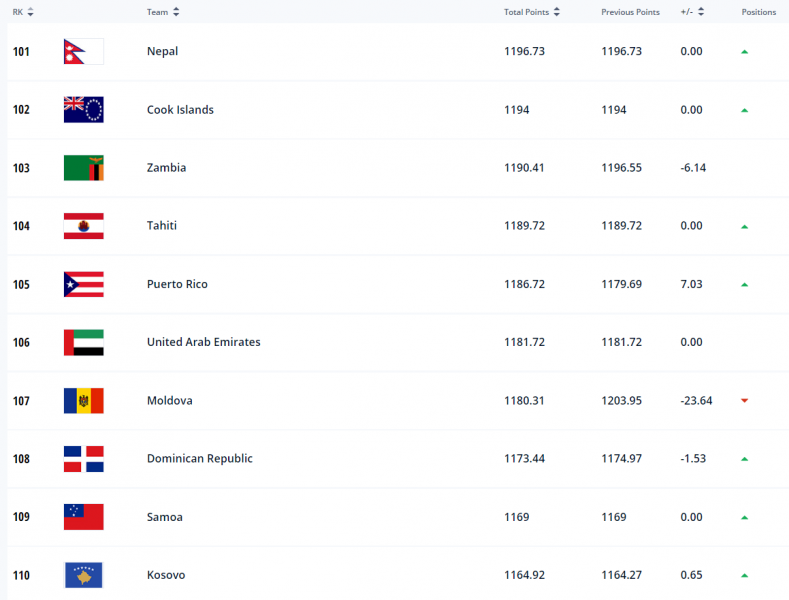
Task: Click the Positions column header
Action: tap(758, 12)
